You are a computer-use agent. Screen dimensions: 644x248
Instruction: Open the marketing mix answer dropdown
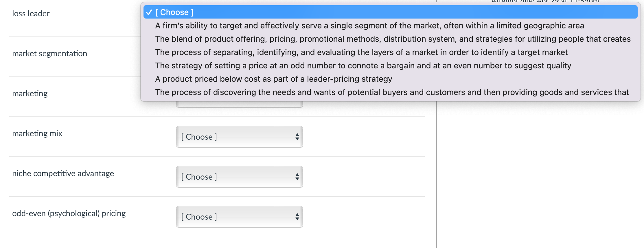pos(239,137)
